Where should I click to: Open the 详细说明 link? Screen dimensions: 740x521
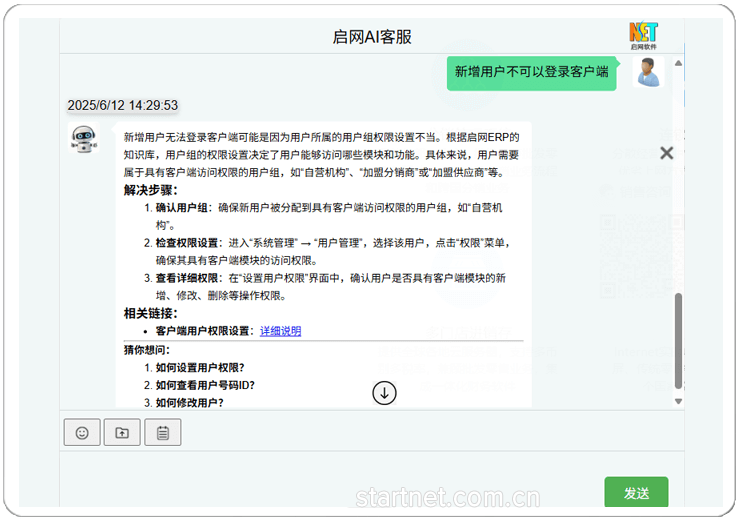(280, 331)
